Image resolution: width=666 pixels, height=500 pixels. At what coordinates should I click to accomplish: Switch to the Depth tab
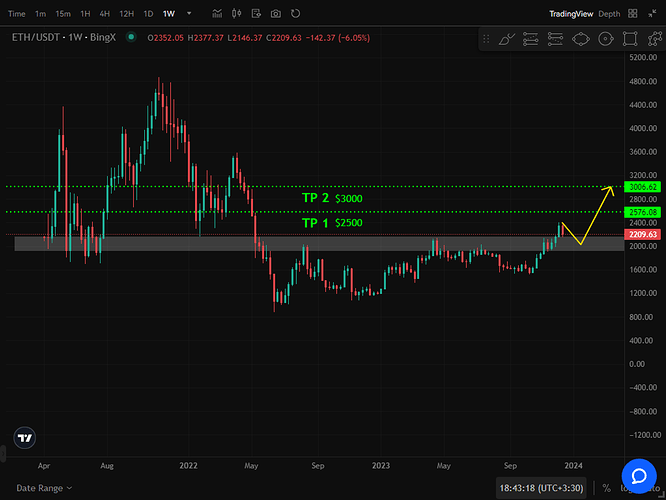[609, 14]
